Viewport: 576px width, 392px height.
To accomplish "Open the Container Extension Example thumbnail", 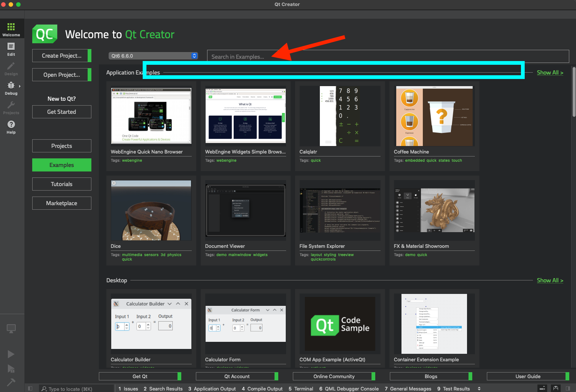I will click(x=434, y=324).
